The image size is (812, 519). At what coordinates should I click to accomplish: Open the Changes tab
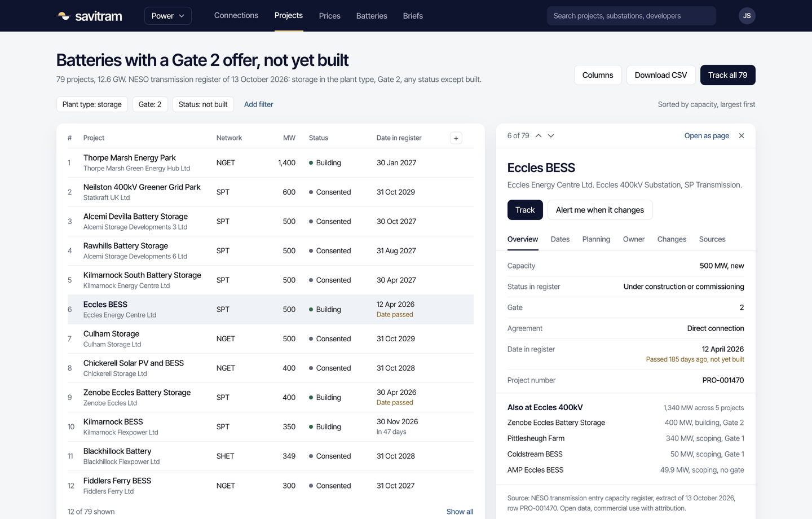672,239
